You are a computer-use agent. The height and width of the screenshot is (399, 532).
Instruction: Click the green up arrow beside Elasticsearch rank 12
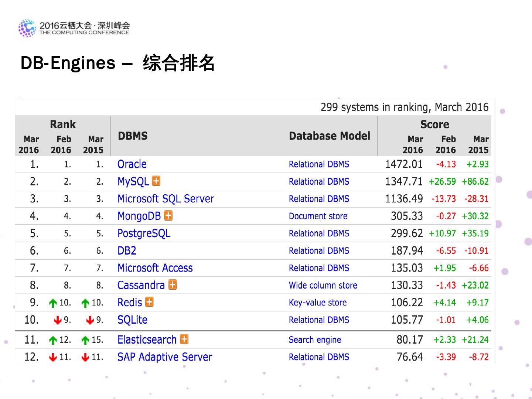(x=53, y=340)
